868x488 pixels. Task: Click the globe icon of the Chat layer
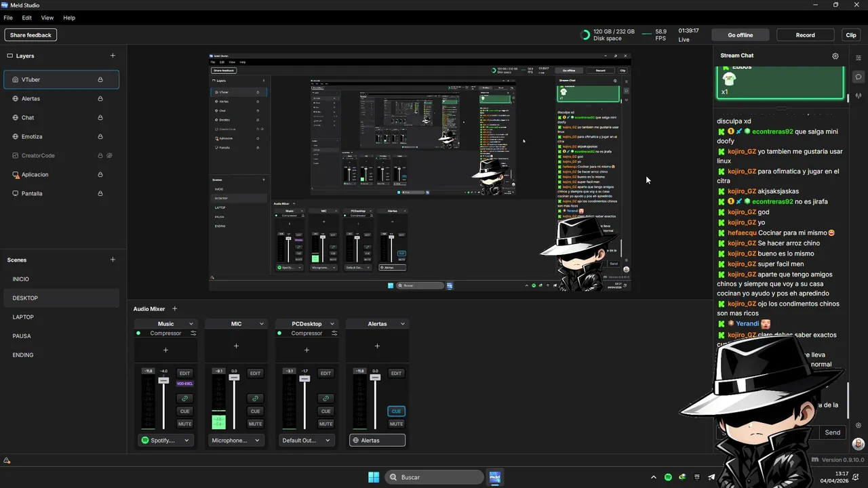click(16, 117)
